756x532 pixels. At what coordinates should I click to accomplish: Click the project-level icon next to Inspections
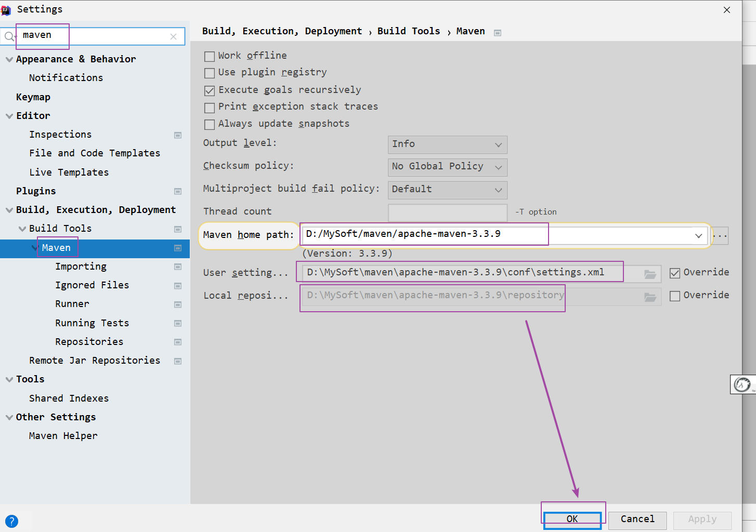click(x=178, y=135)
